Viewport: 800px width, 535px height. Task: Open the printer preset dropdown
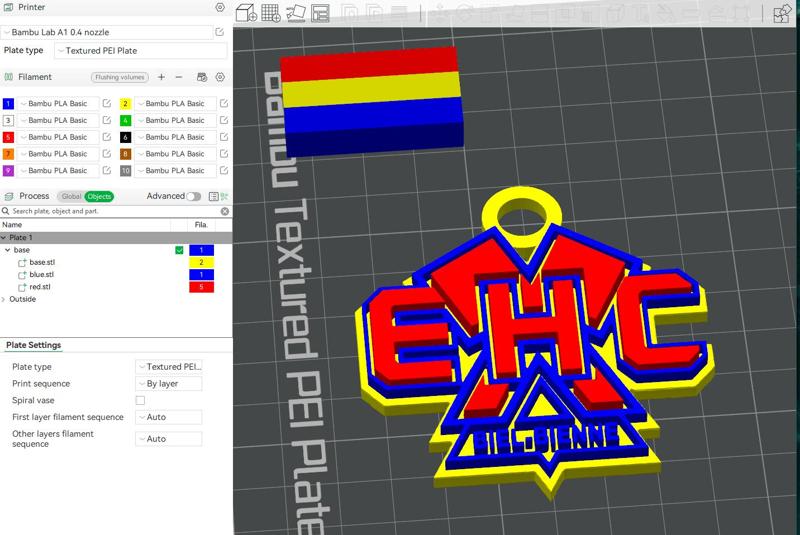107,32
